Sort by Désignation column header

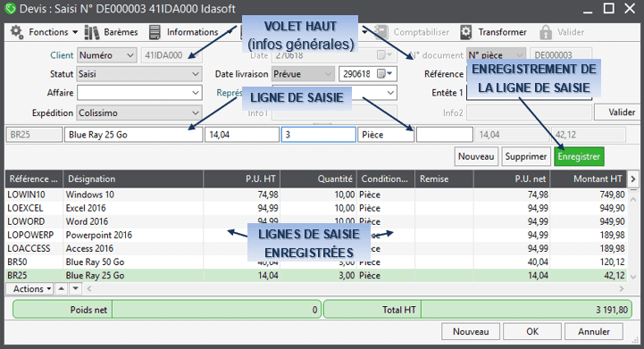point(133,179)
